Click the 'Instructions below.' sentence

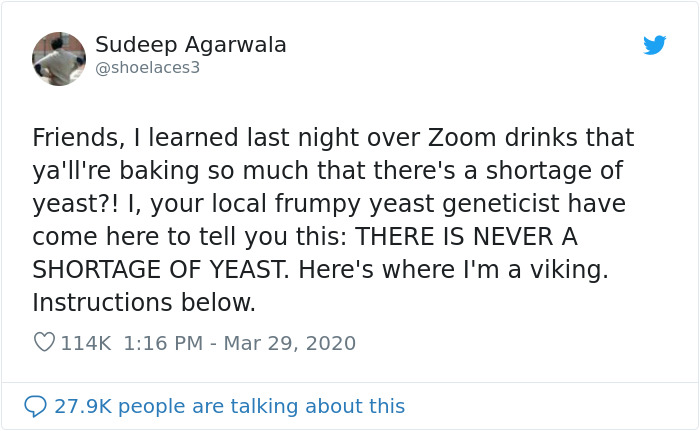tap(144, 302)
